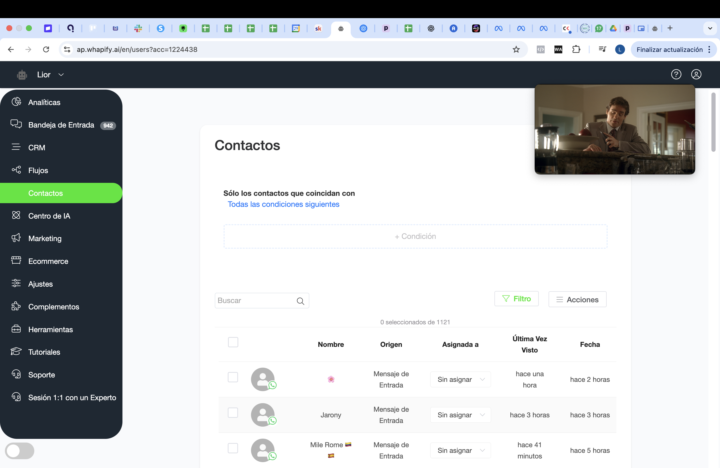Click Jarony's contact avatar
The width and height of the screenshot is (720, 468).
click(263, 414)
